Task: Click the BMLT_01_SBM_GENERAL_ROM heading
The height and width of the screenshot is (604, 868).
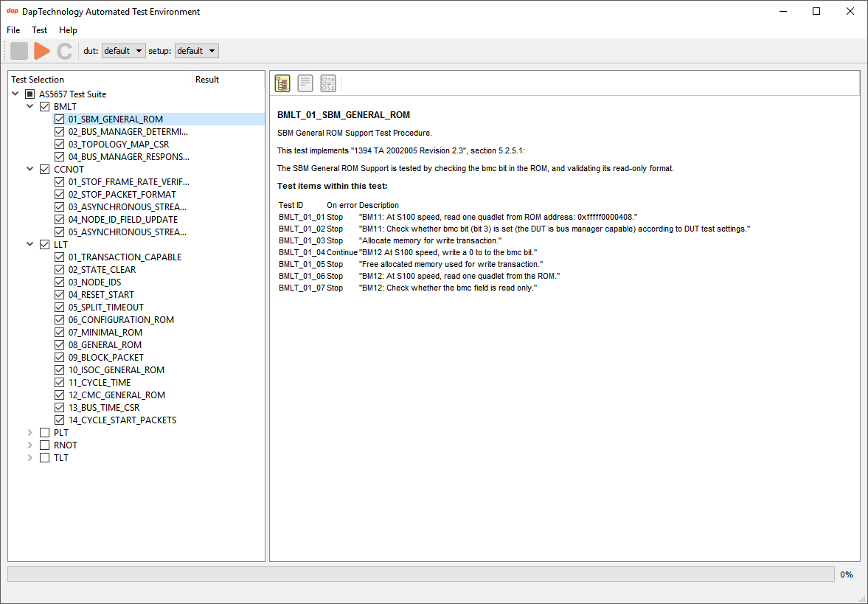Action: point(343,115)
